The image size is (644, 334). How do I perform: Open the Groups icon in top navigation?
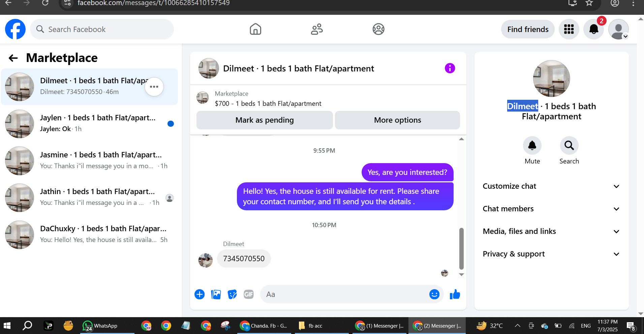click(378, 29)
